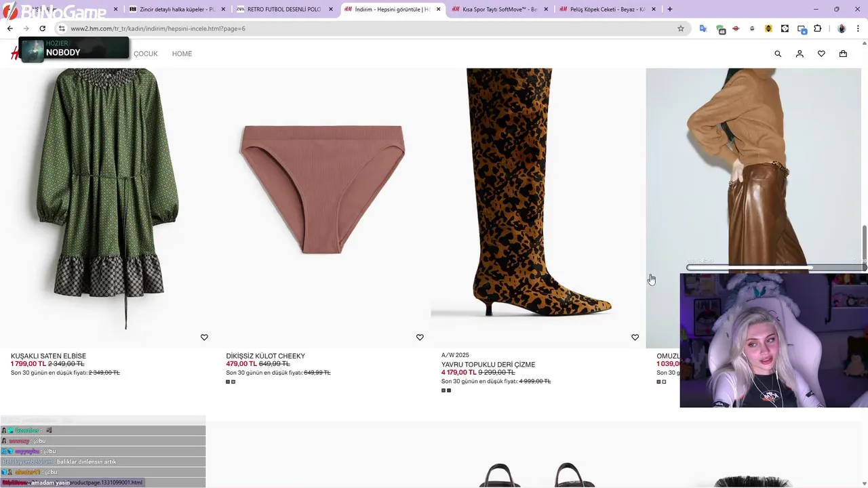Image resolution: width=868 pixels, height=488 pixels.
Task: Select first color swatch of Deri Çizme
Action: coord(443,390)
